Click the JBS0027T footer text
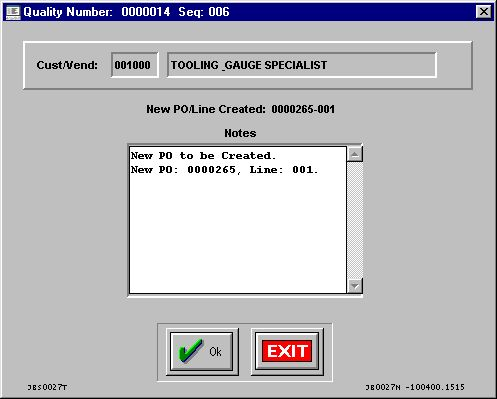The height and width of the screenshot is (399, 497). click(47, 387)
